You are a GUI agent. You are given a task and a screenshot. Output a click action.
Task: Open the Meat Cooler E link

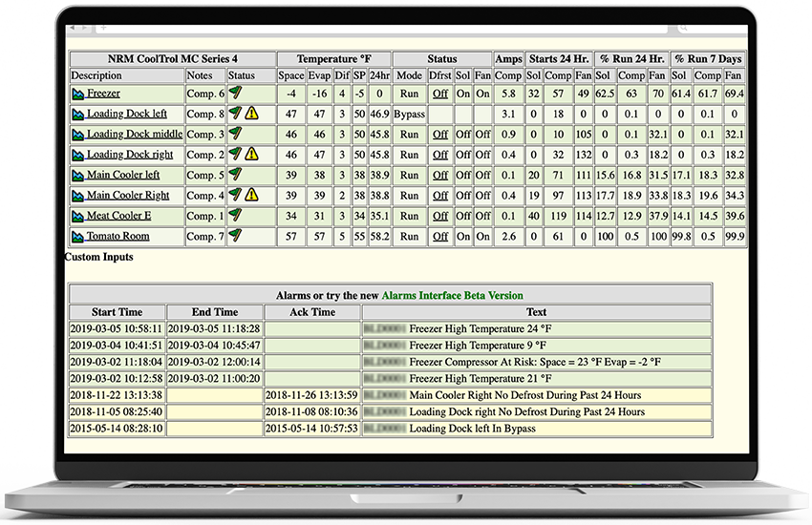(x=119, y=216)
